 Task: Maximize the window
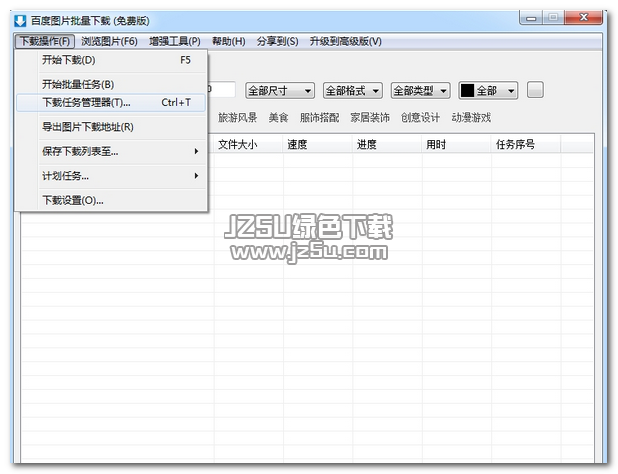click(553, 18)
